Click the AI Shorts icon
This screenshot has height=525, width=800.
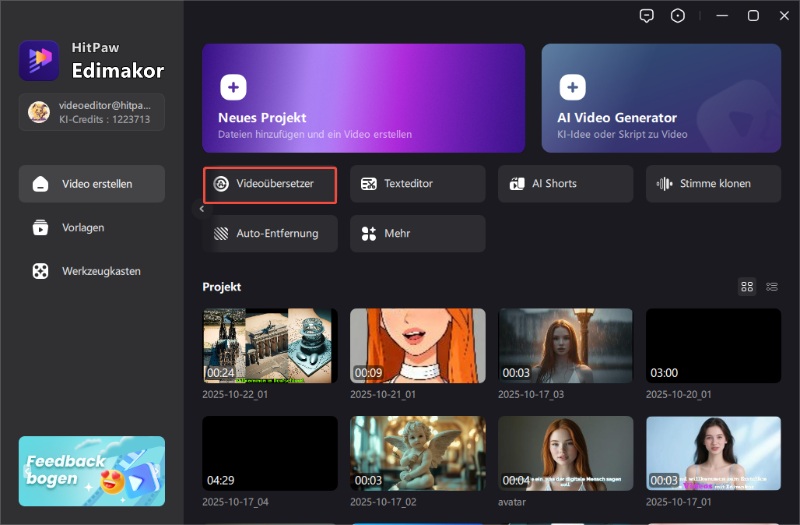(517, 184)
